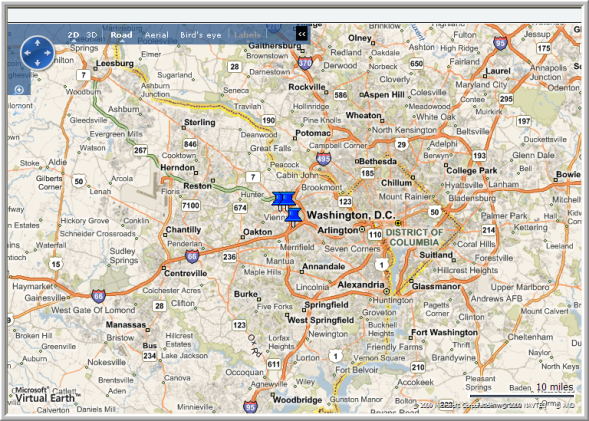Click the Woodbridge city label
589x421 pixels.
click(x=297, y=400)
